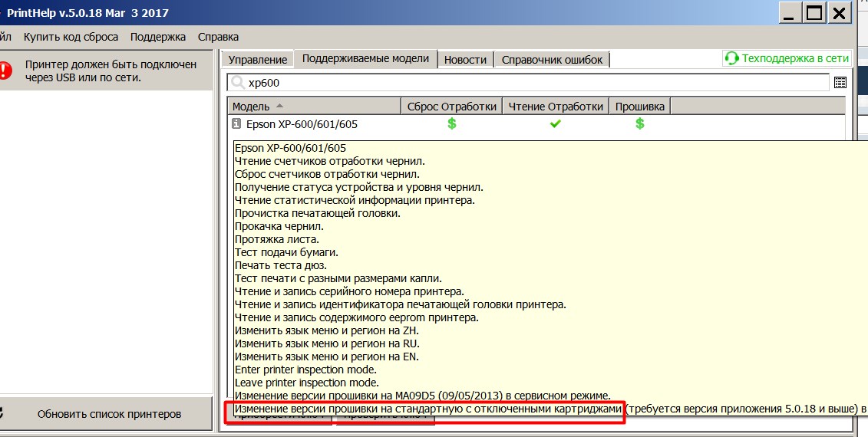Click tooltip line Прочистка печатающей головки

coord(318,214)
